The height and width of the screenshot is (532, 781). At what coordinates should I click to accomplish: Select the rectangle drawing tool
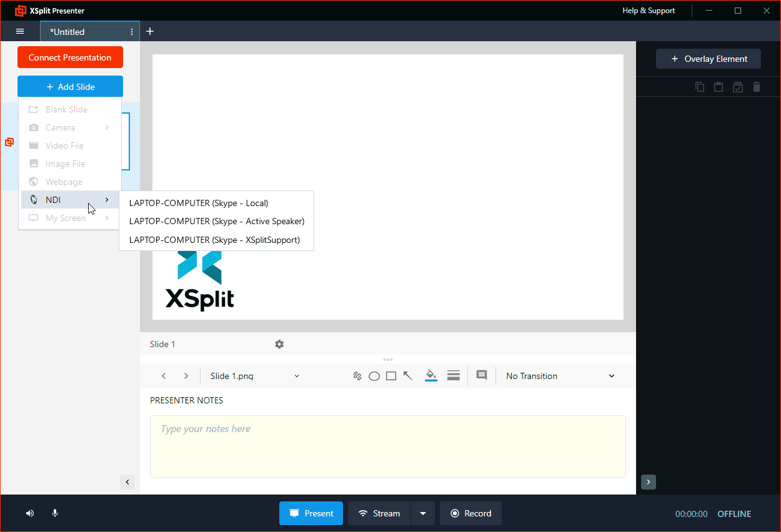[x=391, y=376]
